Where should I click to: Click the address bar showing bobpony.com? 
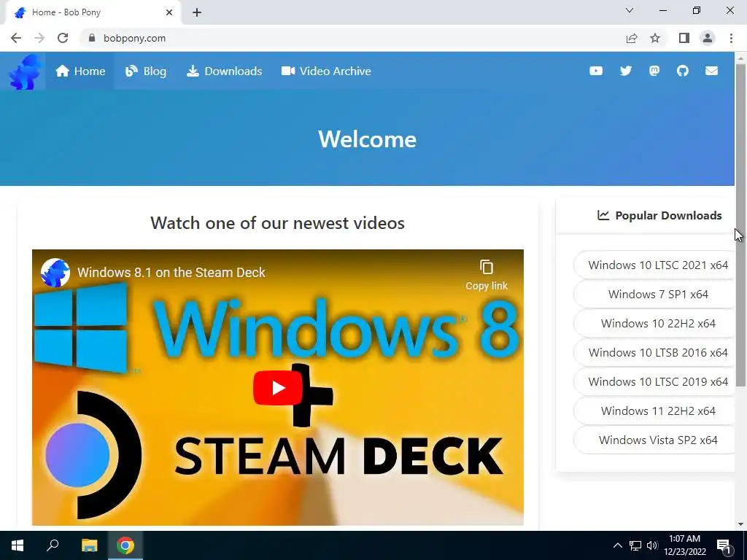[352, 38]
